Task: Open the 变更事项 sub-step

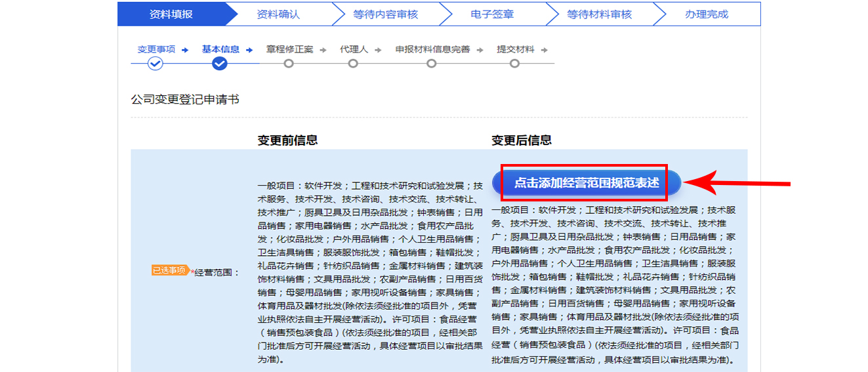Action: pyautogui.click(x=156, y=49)
